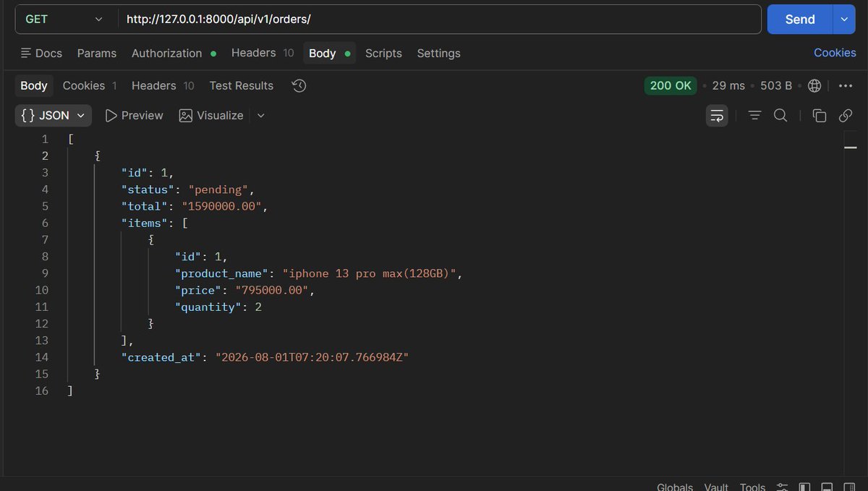Toggle the bottom pane layout icon

[x=827, y=487]
